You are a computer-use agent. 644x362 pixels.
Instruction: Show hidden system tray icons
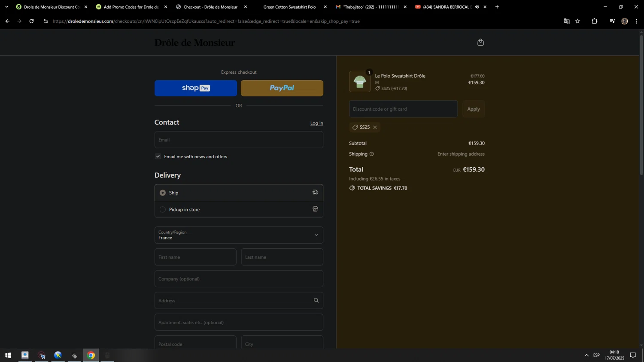tap(586, 355)
